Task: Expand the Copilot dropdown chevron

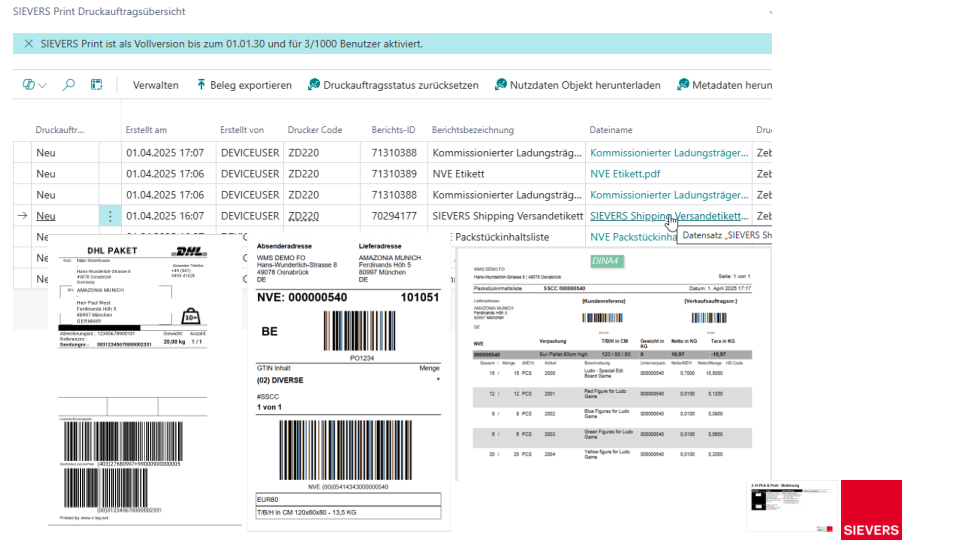Action: pos(42,85)
